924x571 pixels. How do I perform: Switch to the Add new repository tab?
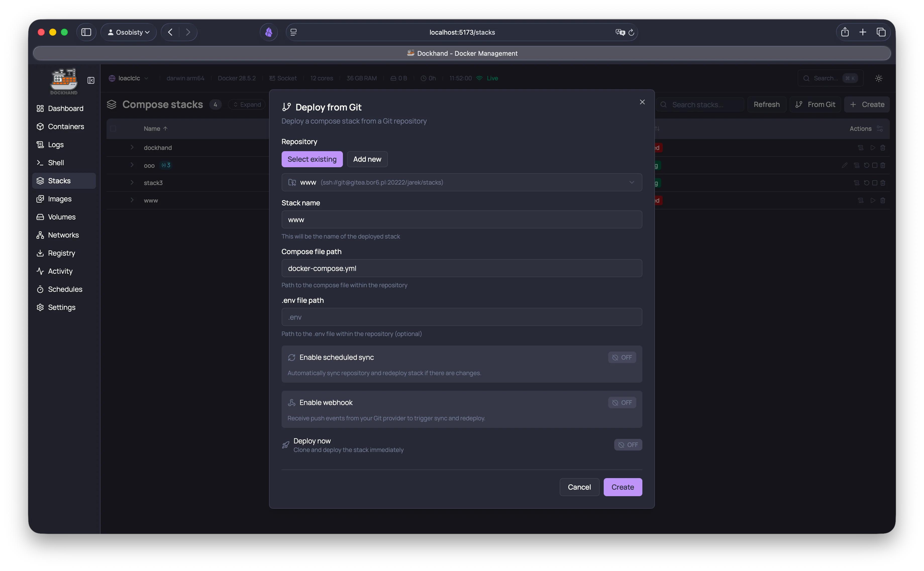[x=368, y=159]
